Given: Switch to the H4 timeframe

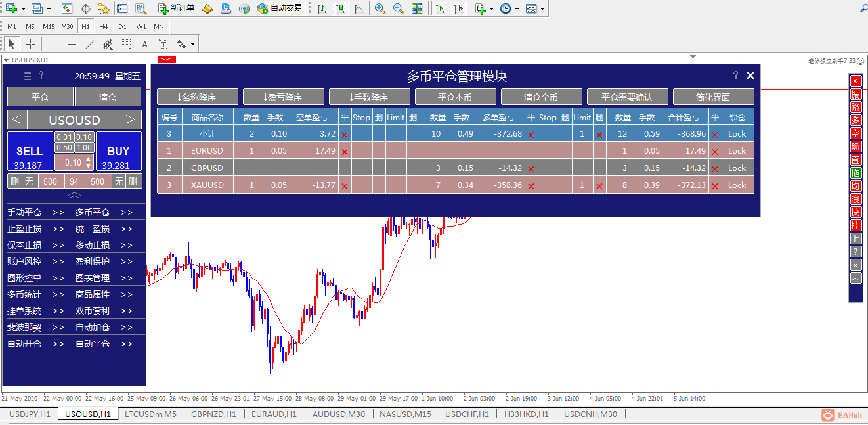Looking at the screenshot, I should (x=104, y=26).
